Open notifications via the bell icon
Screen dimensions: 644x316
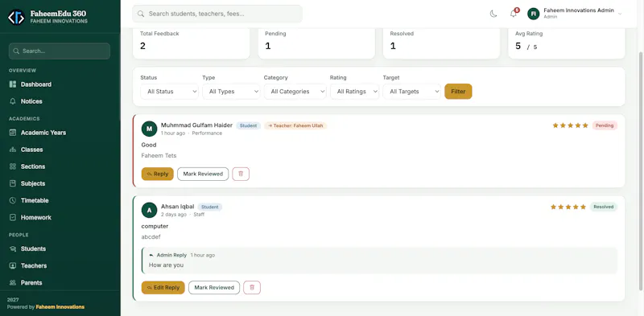click(x=514, y=14)
